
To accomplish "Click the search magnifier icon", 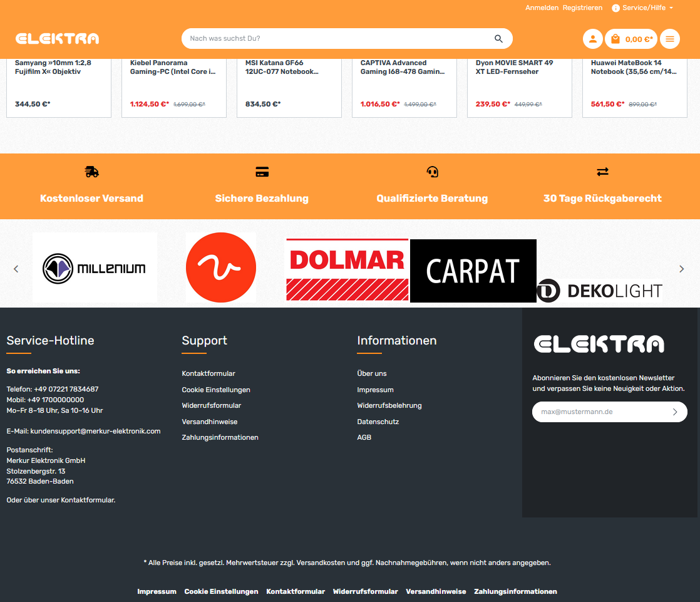I will pos(498,39).
